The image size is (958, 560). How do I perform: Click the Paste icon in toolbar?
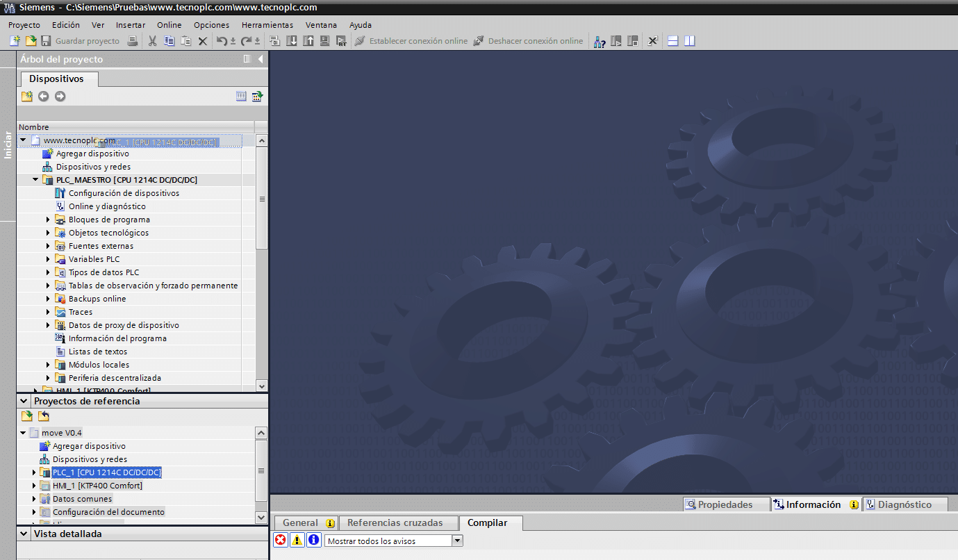(x=186, y=41)
